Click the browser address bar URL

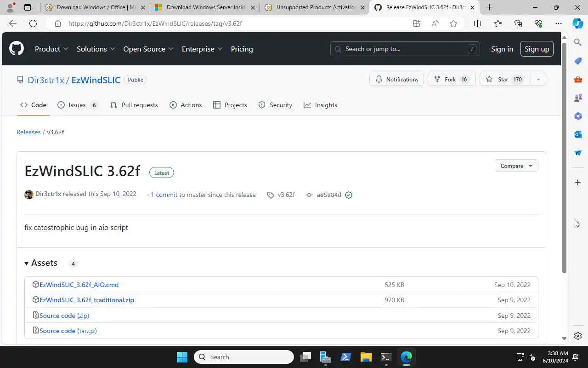point(155,23)
